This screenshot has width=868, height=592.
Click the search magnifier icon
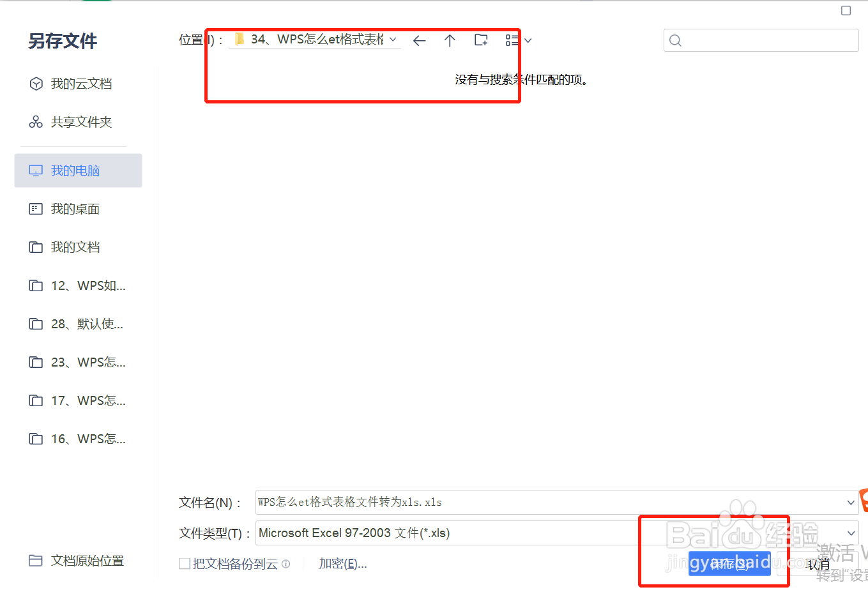pos(675,41)
